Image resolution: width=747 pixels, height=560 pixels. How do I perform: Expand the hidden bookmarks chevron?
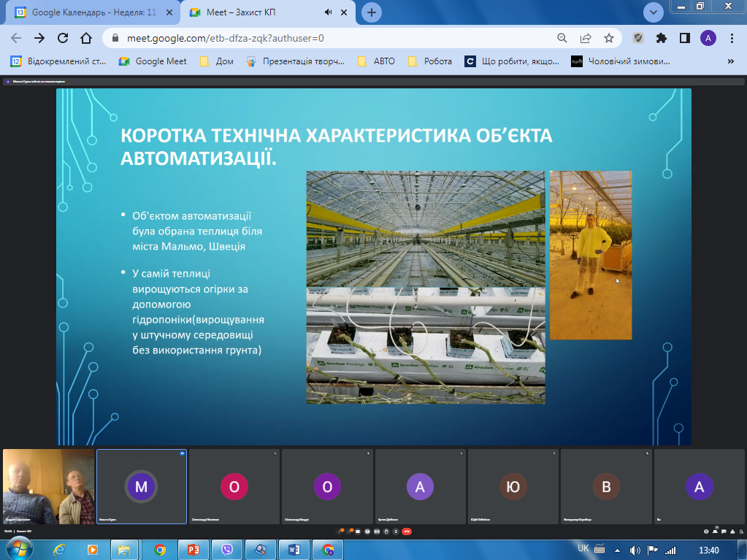tap(730, 61)
